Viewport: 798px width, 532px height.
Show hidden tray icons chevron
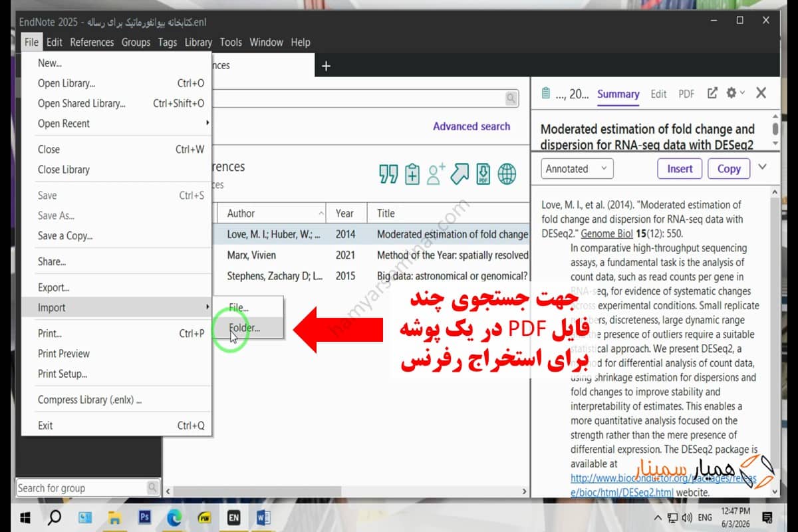pyautogui.click(x=658, y=517)
